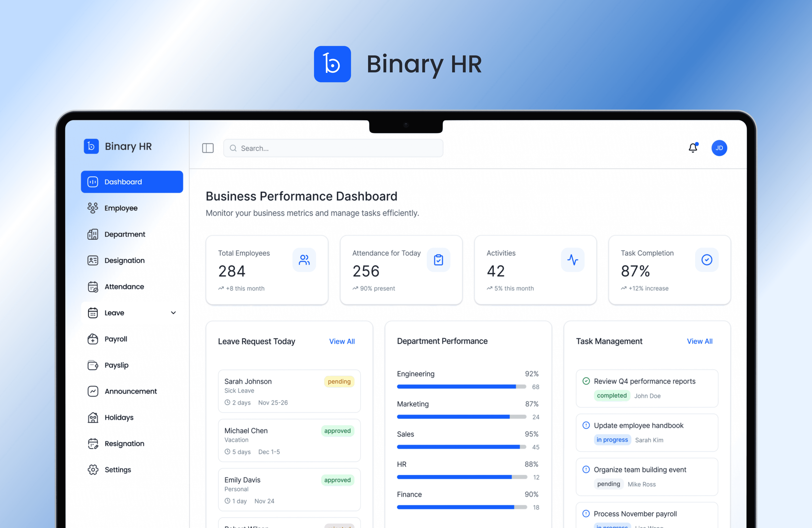Screen dimensions: 812x528
Task: Click status icon on Update employee handbook
Action: 586,425
